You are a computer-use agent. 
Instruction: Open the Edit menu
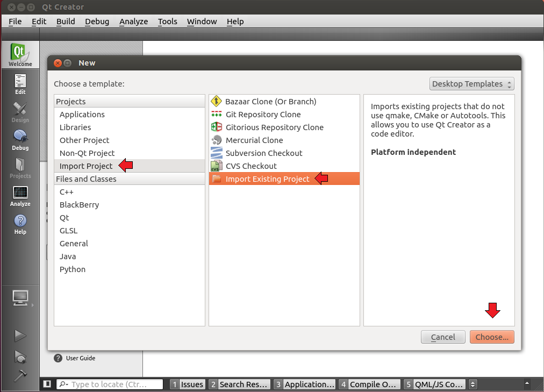[x=39, y=22]
